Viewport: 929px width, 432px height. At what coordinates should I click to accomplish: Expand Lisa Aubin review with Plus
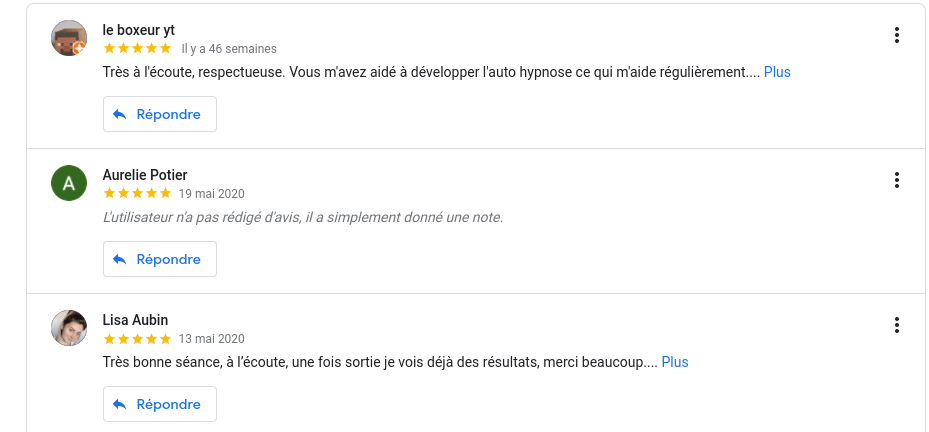point(675,362)
